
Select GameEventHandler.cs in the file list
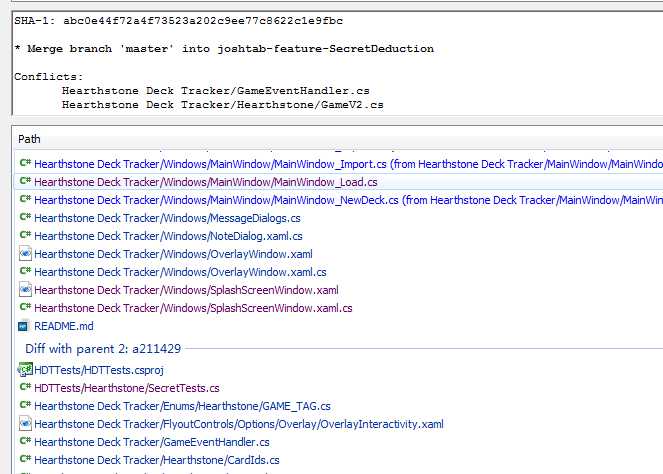click(152, 442)
